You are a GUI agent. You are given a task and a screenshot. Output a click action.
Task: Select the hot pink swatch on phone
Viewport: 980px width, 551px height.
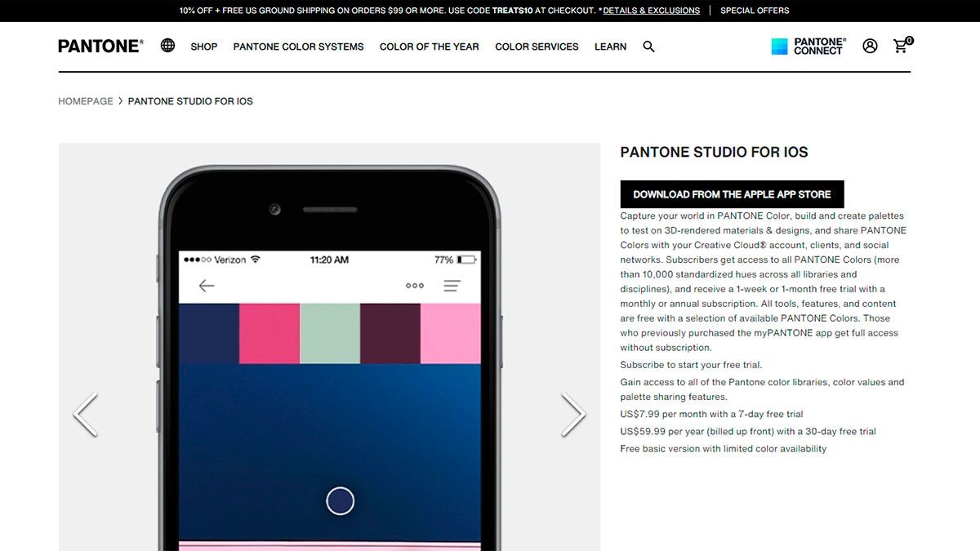click(x=269, y=333)
